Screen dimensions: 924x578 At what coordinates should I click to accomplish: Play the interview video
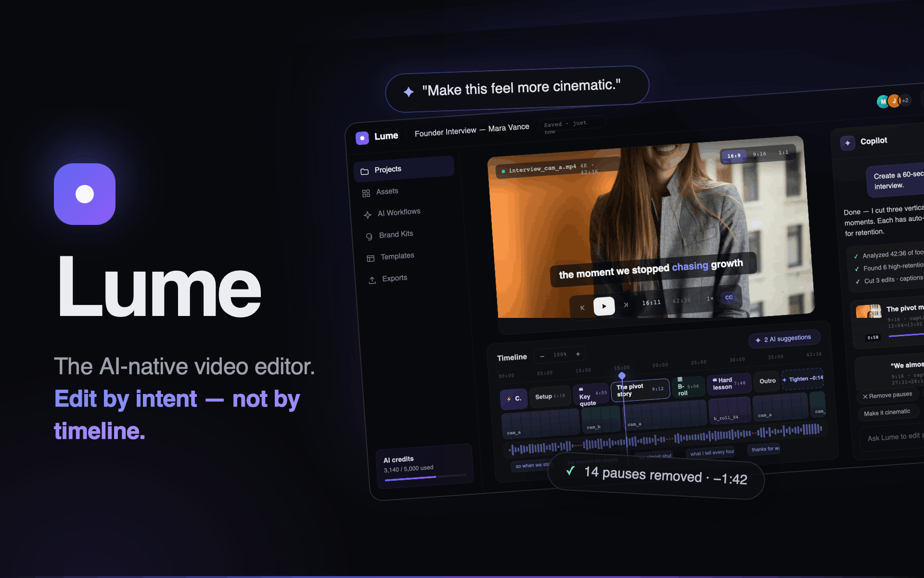pos(604,306)
